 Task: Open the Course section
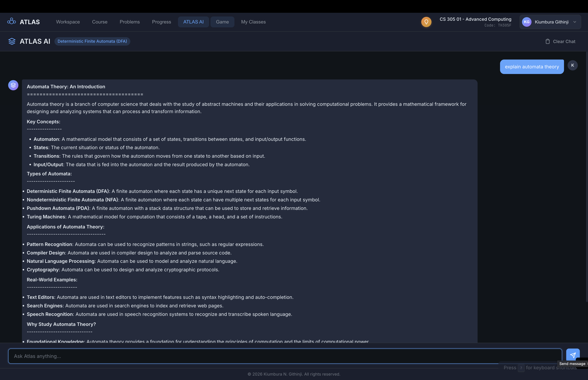(100, 22)
